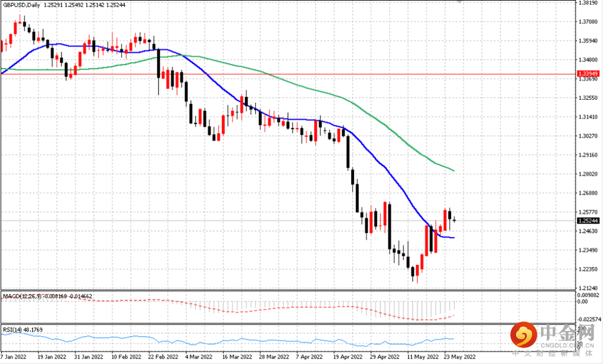This screenshot has width=603, height=364.
Task: Click price axis value 1.26880
Action: click(588, 193)
